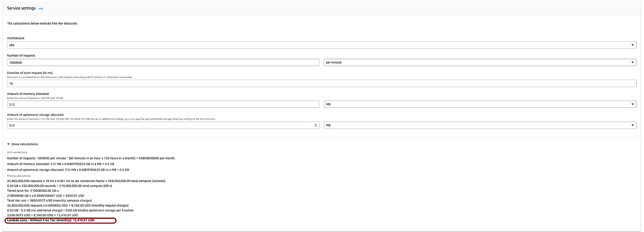The image size is (644, 232).
Task: Click the 'Amount of ephemeral storage allocated: 512 MB' conversion line
Action: tap(68, 170)
